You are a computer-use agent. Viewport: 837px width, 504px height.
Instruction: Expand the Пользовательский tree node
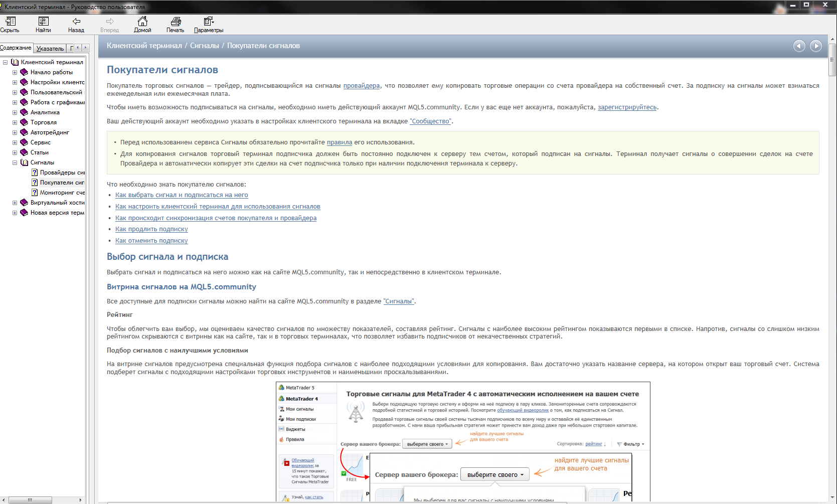click(x=15, y=92)
